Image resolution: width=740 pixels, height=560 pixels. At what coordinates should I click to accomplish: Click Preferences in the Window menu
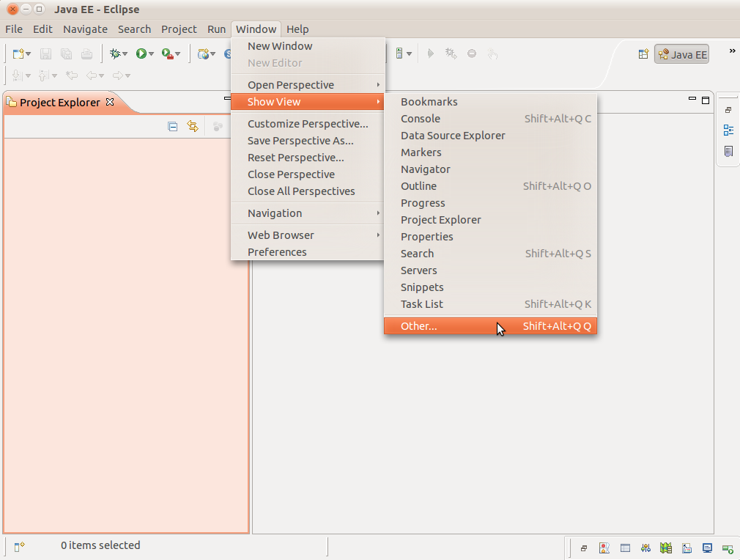[277, 252]
